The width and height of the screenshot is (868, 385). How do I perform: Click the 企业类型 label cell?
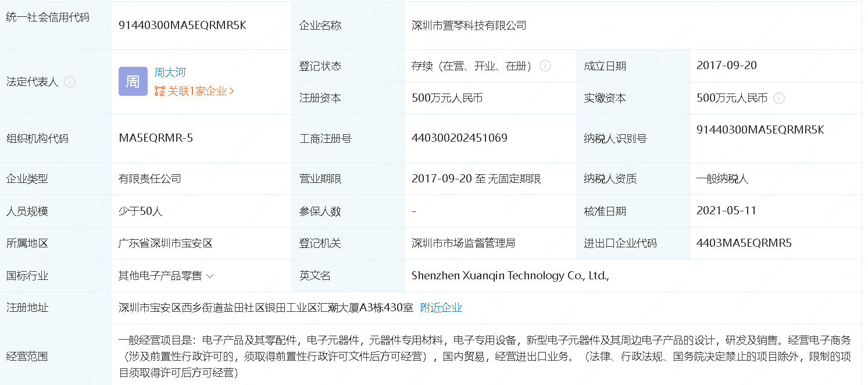pos(55,179)
